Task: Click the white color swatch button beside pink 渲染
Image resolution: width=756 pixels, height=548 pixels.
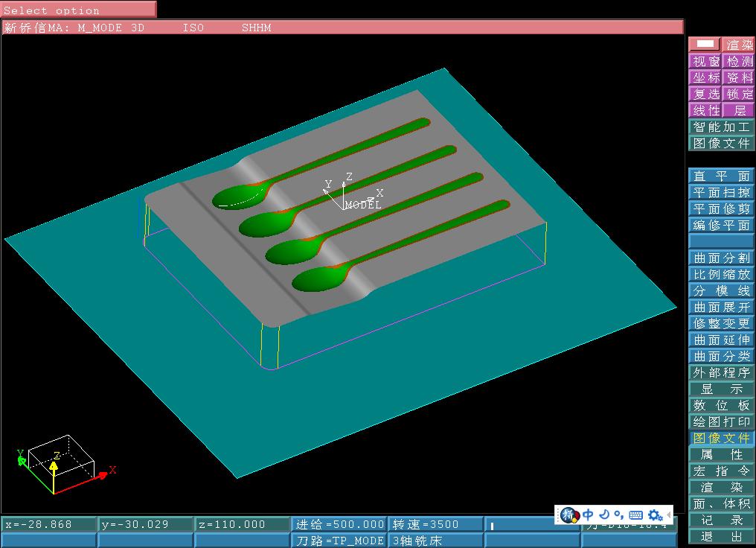Action: coord(705,45)
